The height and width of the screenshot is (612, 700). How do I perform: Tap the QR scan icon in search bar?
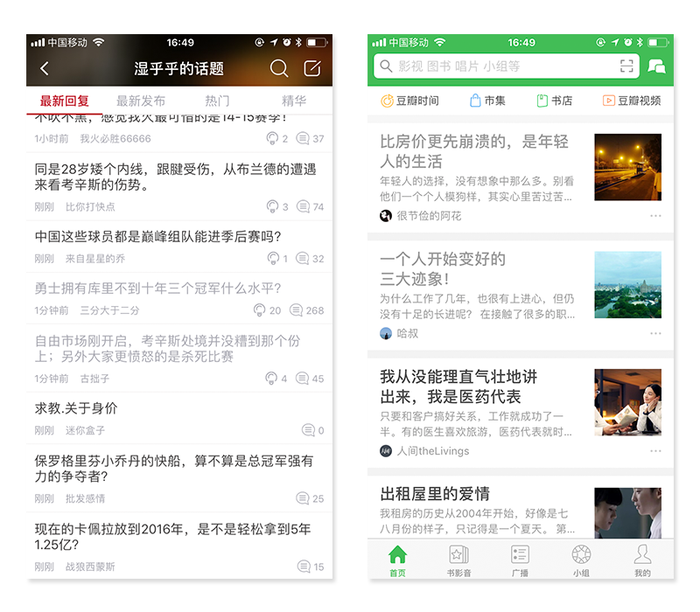point(626,66)
